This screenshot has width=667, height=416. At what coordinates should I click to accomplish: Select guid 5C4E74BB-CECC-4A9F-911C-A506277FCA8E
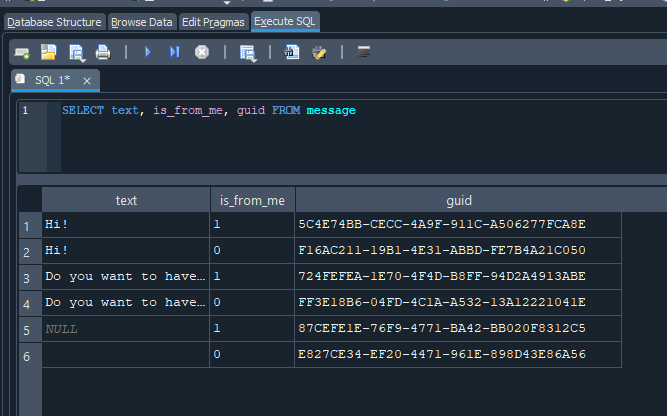tap(458, 225)
